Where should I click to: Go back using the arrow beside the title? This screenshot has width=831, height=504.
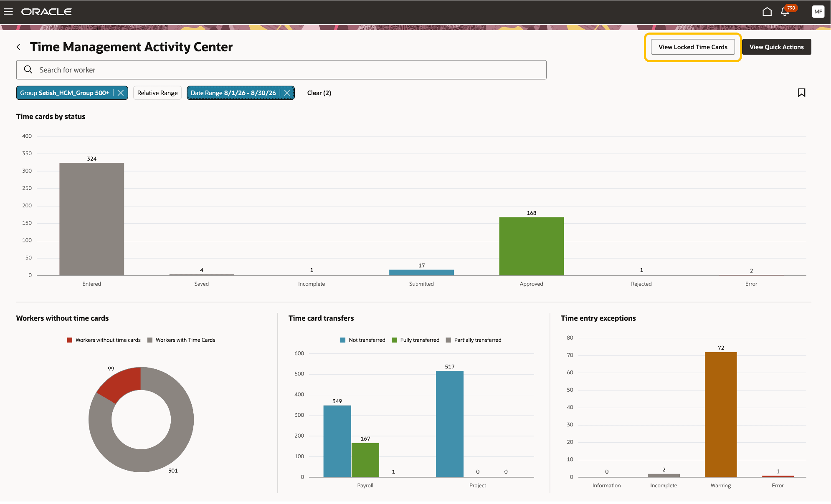point(18,47)
